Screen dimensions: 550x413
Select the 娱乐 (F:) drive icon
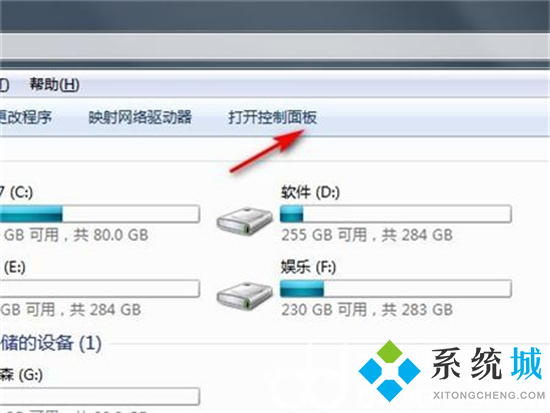[x=244, y=295]
